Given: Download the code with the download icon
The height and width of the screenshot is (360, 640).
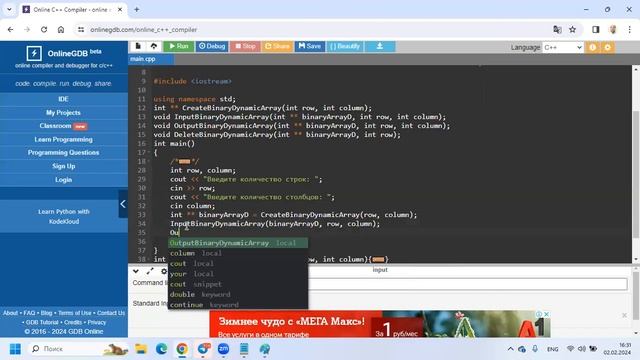Looking at the screenshot, I should pyautogui.click(x=380, y=47).
